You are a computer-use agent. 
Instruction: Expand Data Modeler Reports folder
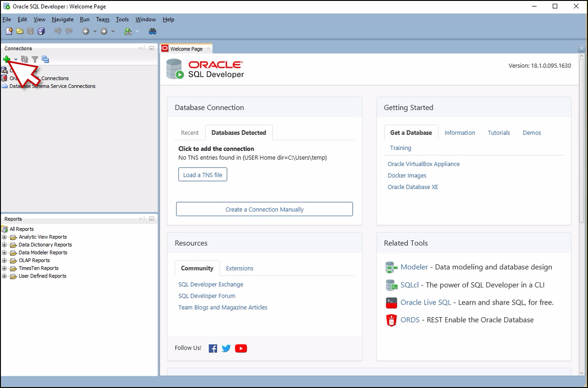[x=5, y=253]
